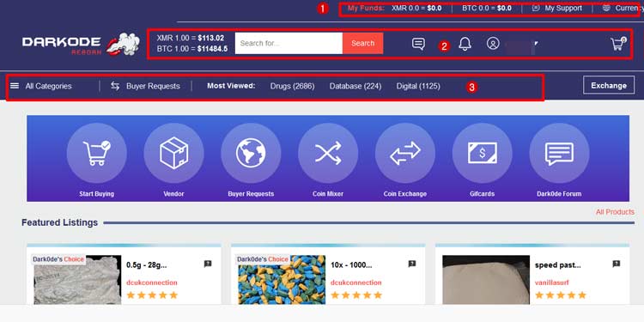This screenshot has height=322, width=644.
Task: Click the BTC 0.0 = $0.0 funds balance
Action: [x=487, y=8]
